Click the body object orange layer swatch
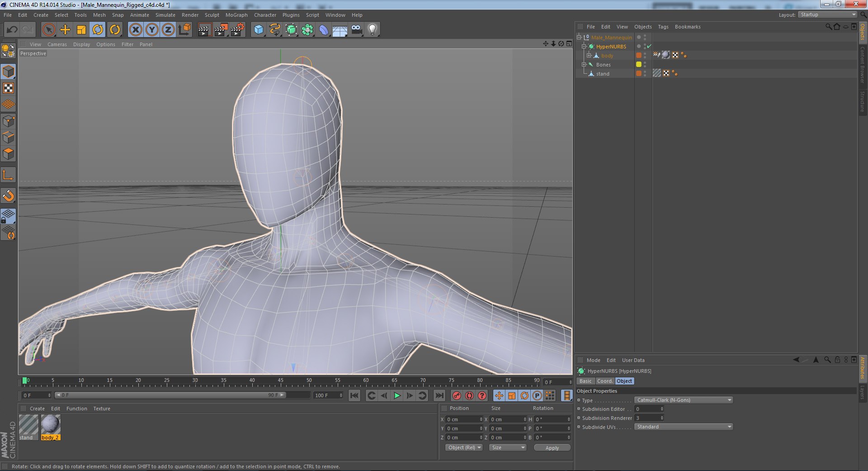 (639, 55)
